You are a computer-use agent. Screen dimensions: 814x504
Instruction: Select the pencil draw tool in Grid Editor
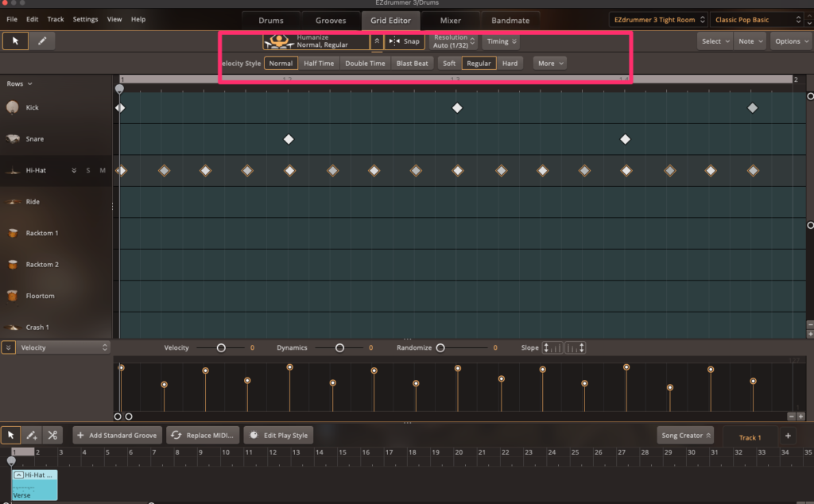41,41
